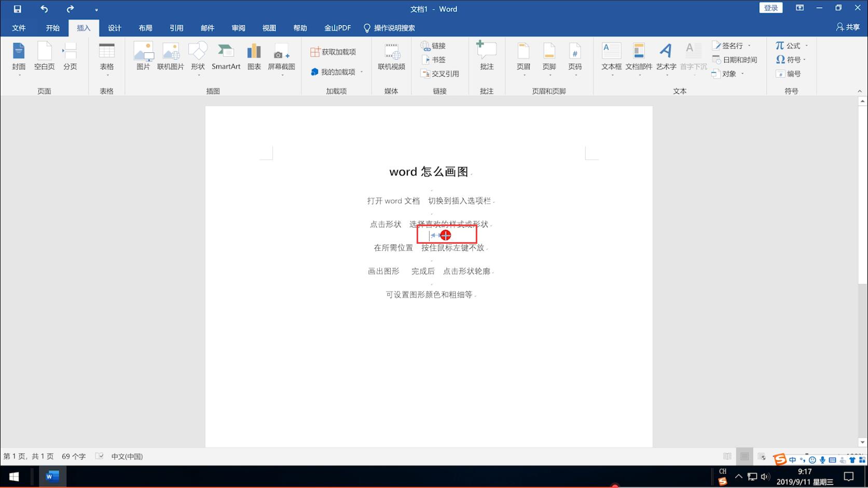This screenshot has height=488, width=868.
Task: Insert a cross-reference (交叉引用)
Action: click(x=439, y=74)
